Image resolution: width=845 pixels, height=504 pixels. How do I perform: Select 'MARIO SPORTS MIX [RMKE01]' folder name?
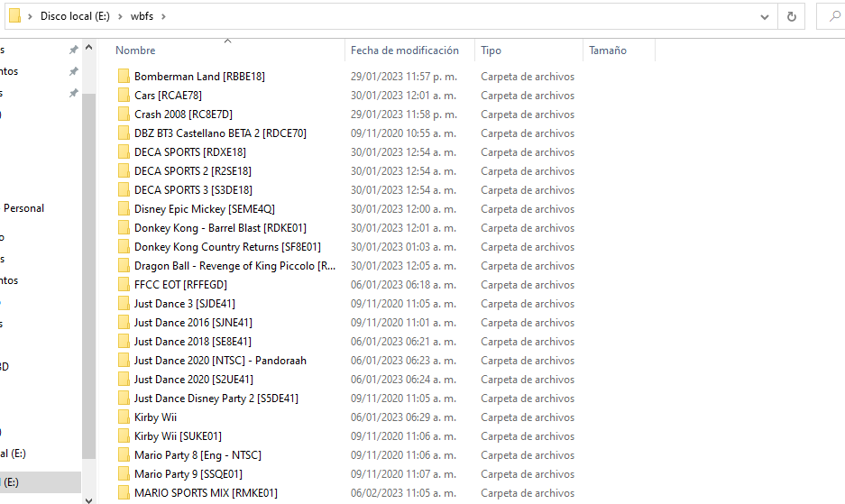pyautogui.click(x=206, y=492)
